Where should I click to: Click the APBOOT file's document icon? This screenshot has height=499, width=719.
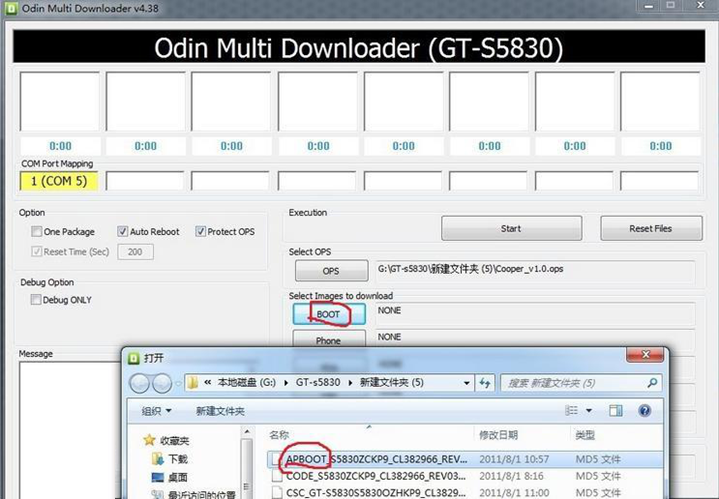point(277,459)
